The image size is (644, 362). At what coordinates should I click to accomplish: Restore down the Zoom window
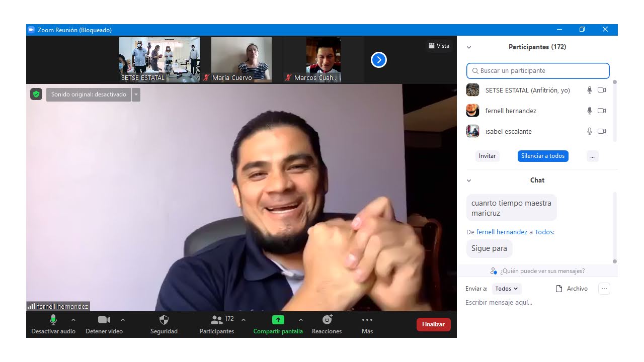582,30
